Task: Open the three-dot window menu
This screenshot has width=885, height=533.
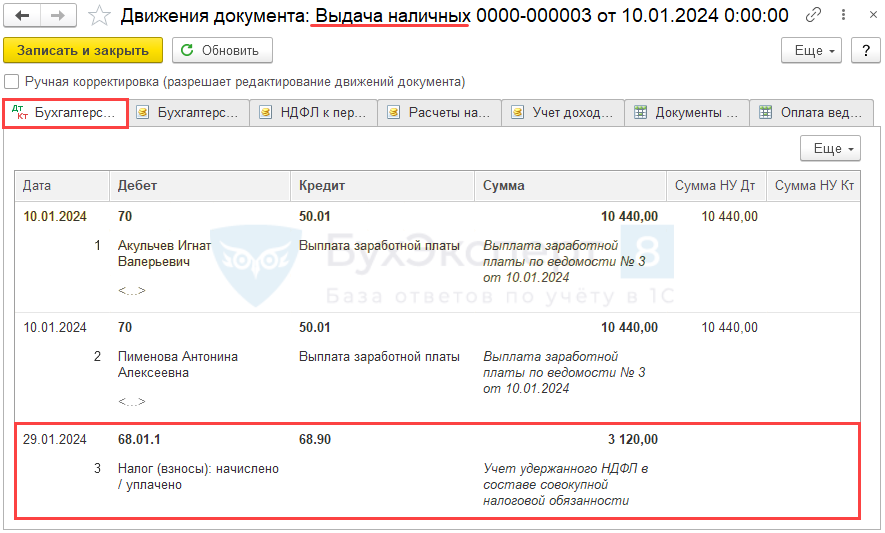Action: tap(843, 15)
